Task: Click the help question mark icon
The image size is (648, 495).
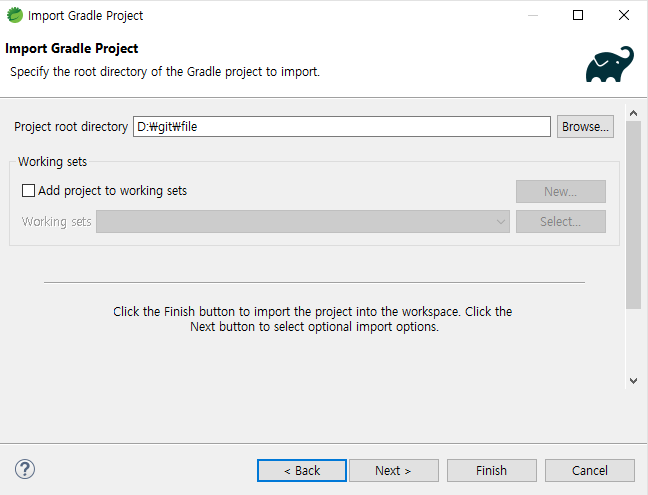Action: point(25,469)
